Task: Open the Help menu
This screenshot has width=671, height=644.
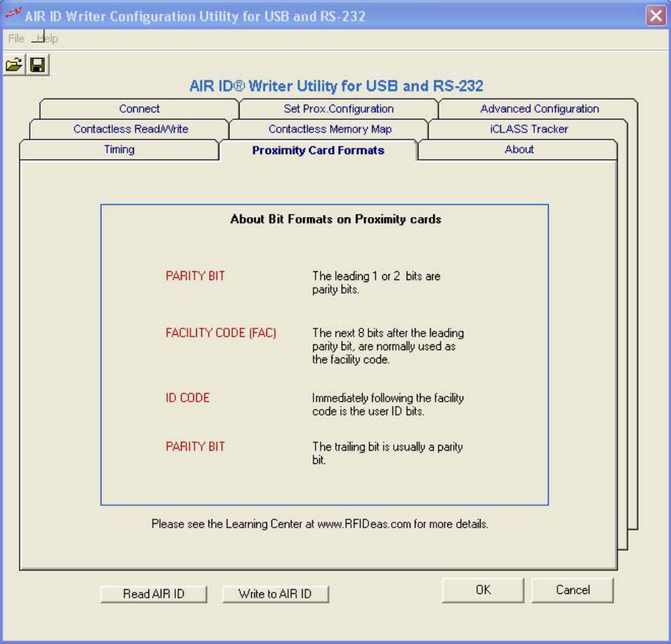Action: (48, 38)
